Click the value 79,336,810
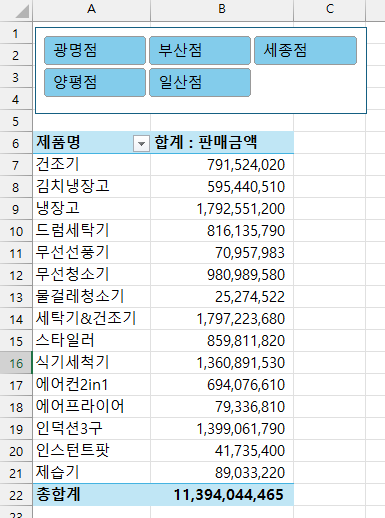 tap(250, 407)
